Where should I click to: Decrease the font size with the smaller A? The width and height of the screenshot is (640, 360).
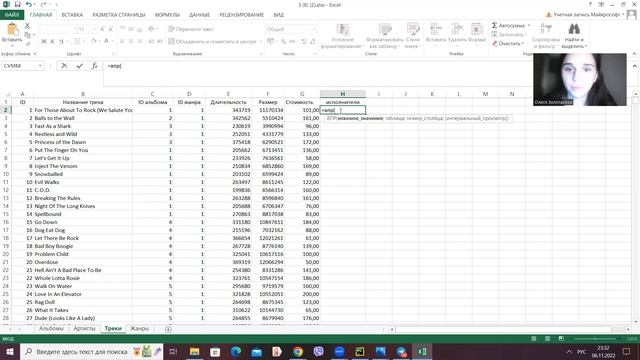coord(111,29)
